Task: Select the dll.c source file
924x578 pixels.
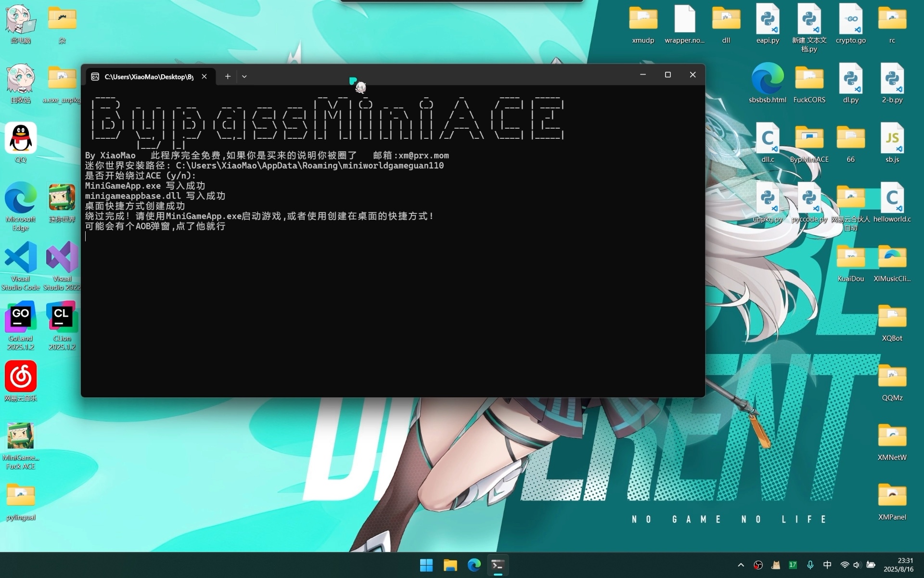Action: (x=768, y=143)
